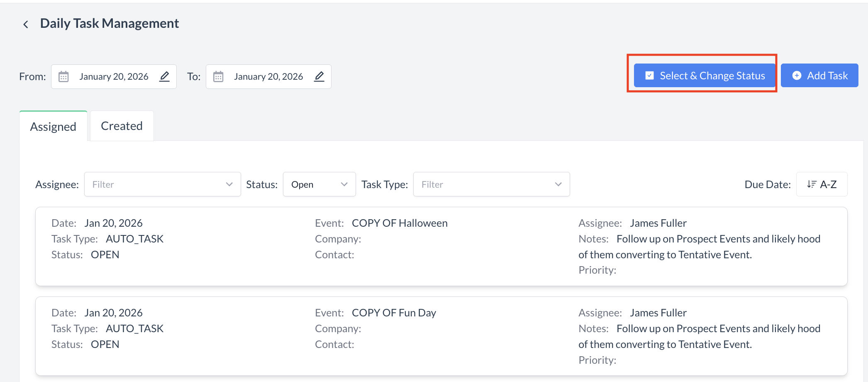
Task: Switch to the Created tab
Action: coord(122,126)
